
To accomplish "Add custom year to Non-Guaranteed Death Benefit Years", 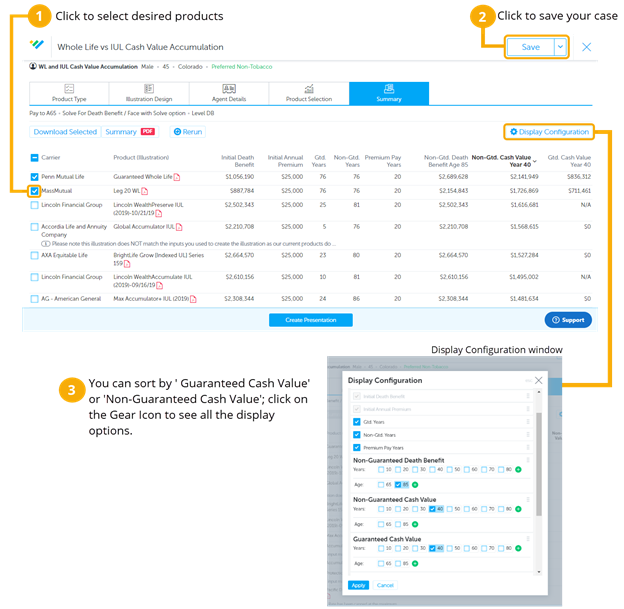I will [518, 470].
